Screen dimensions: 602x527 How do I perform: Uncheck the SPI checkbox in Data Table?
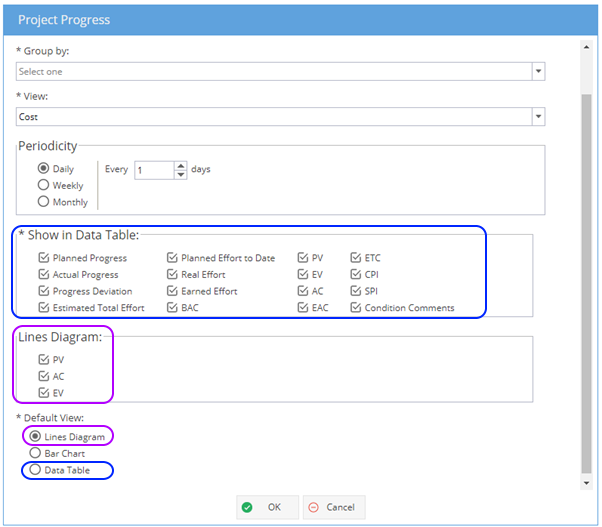(356, 291)
